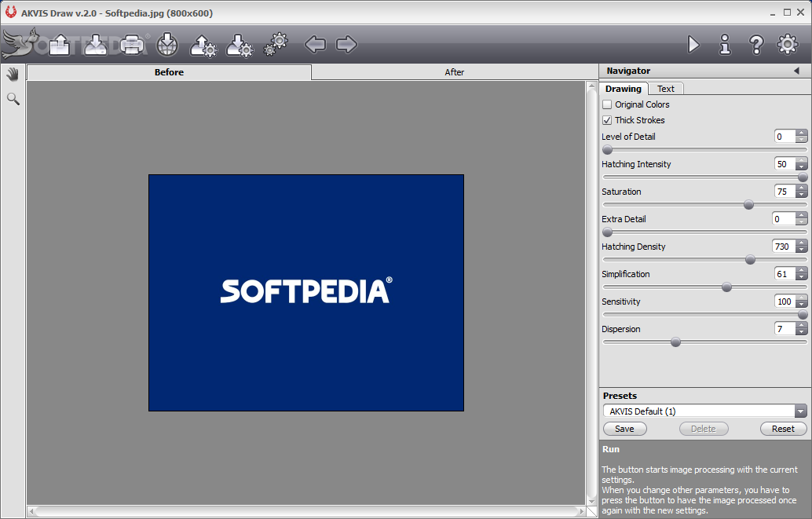The image size is (812, 519).
Task: Start processing with Run button
Action: [693, 45]
